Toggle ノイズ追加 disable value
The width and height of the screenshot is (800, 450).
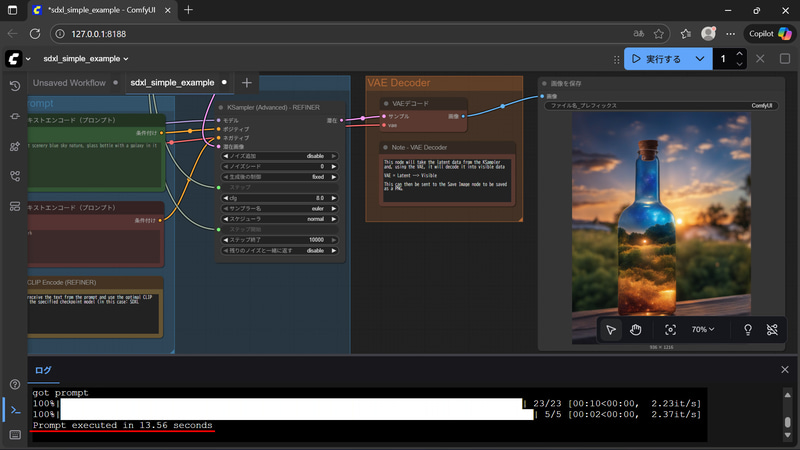click(280, 156)
